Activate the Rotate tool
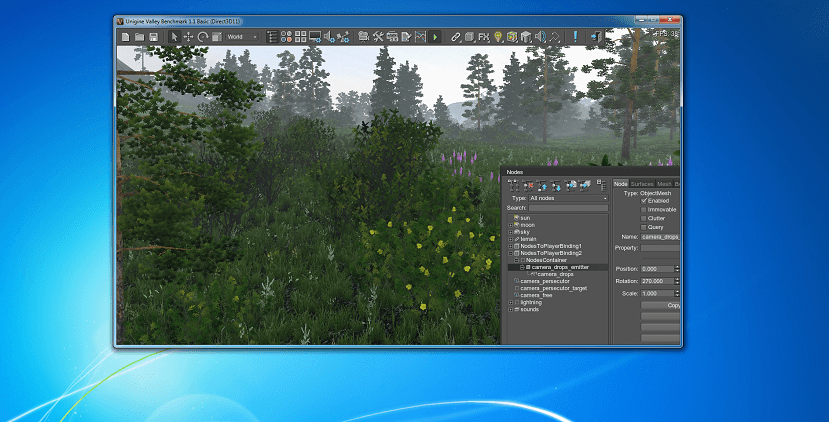Screen dimensions: 829x422 [202, 37]
